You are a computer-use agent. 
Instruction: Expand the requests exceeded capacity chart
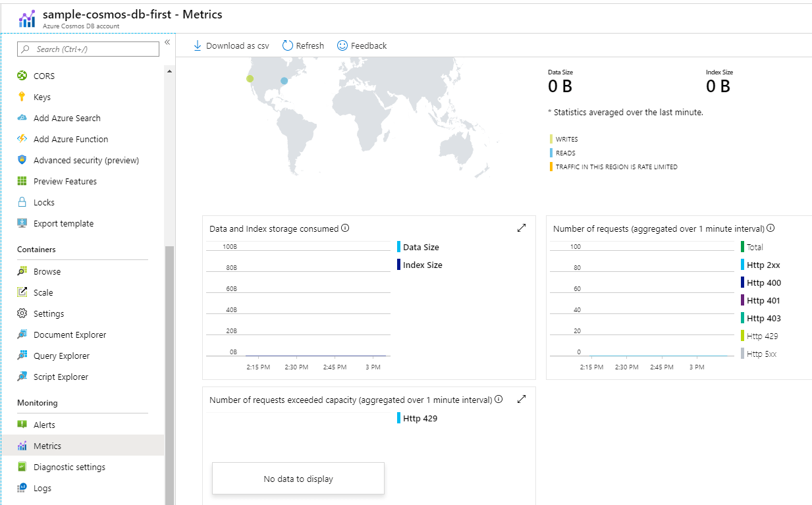point(522,399)
